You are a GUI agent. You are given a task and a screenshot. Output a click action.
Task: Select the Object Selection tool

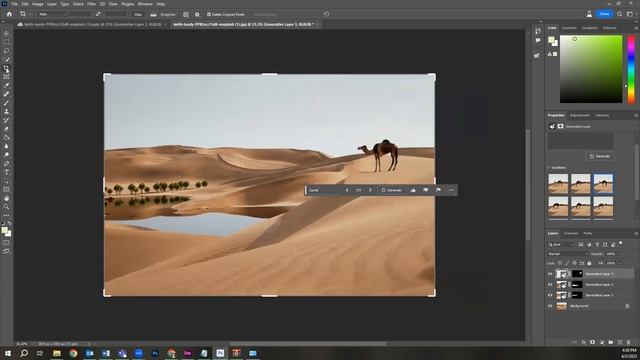(6, 60)
